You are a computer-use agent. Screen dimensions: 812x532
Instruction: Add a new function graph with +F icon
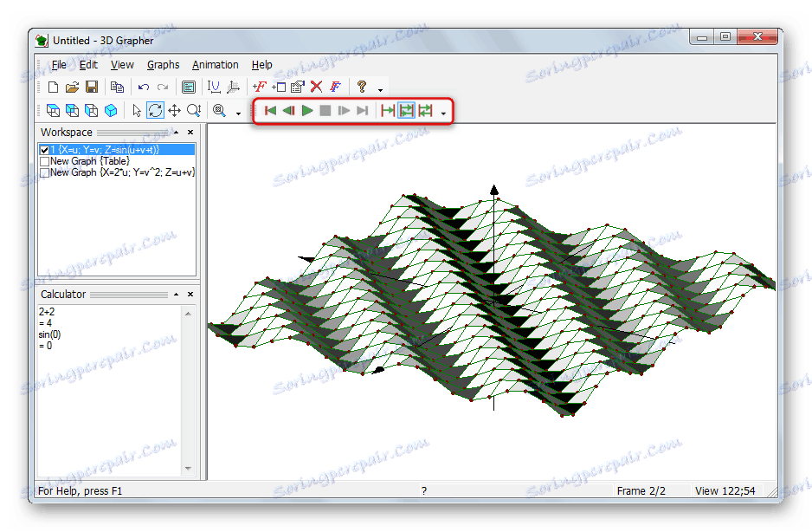click(x=259, y=88)
